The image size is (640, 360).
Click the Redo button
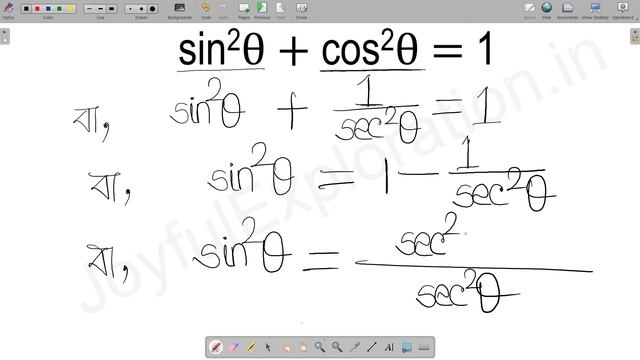pyautogui.click(x=223, y=10)
